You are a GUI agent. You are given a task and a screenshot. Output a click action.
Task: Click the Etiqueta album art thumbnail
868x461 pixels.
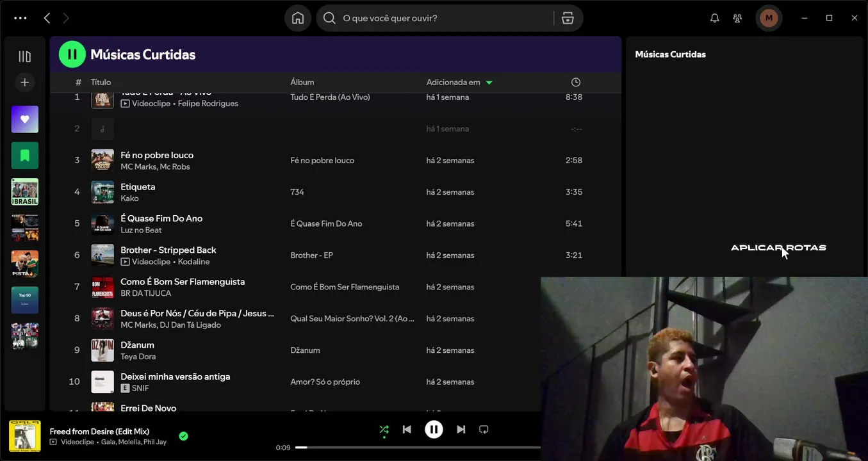click(102, 192)
